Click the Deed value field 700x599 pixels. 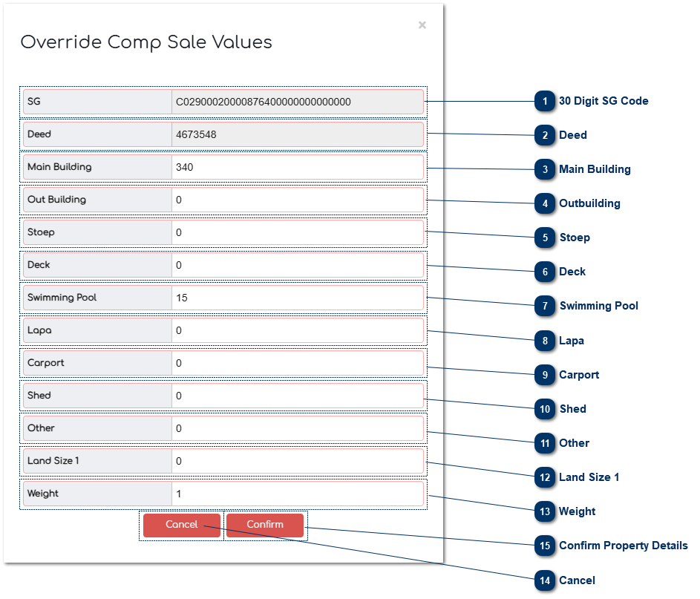click(298, 134)
